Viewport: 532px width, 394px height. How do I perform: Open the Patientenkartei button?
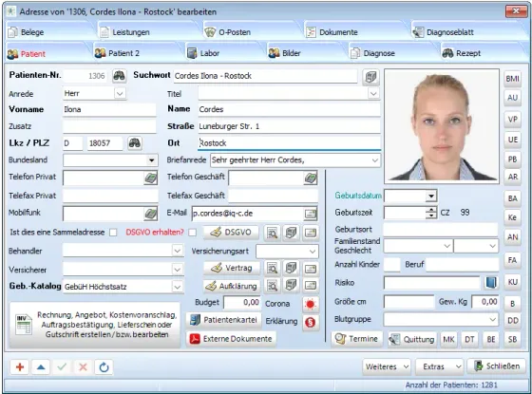point(224,320)
